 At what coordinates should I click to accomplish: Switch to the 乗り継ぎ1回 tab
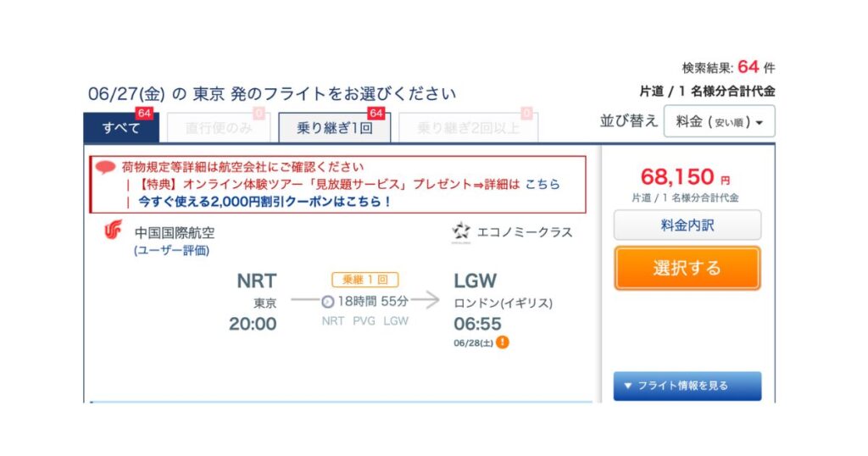pos(334,128)
